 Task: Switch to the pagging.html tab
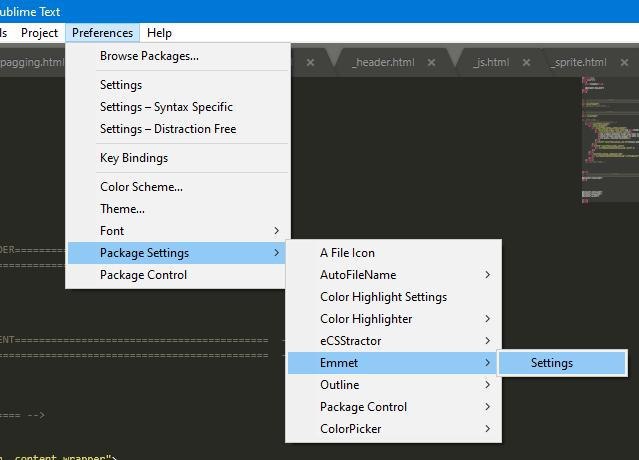tap(32, 62)
